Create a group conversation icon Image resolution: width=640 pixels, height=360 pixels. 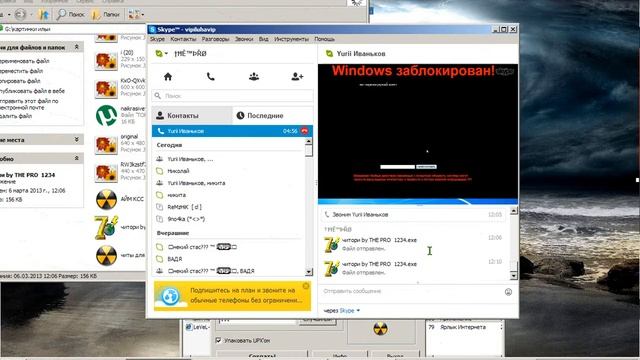click(x=254, y=77)
